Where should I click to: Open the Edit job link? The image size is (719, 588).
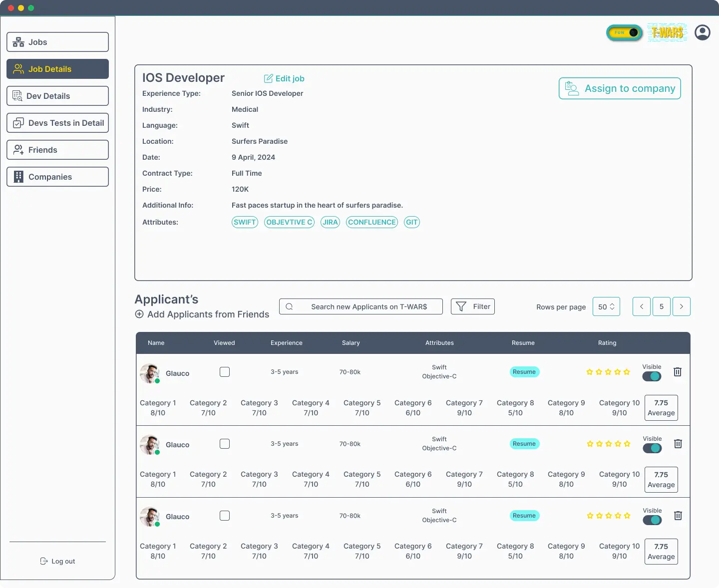tap(284, 78)
